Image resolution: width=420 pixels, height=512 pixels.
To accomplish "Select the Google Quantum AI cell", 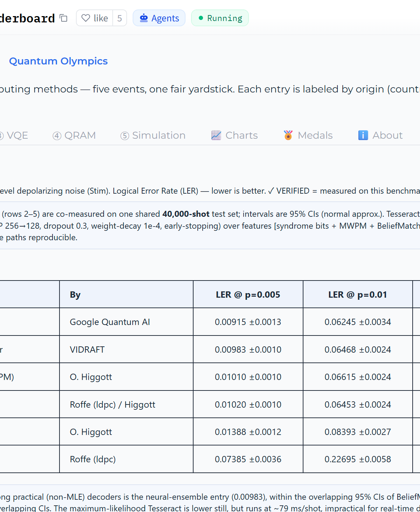I will [x=126, y=322].
